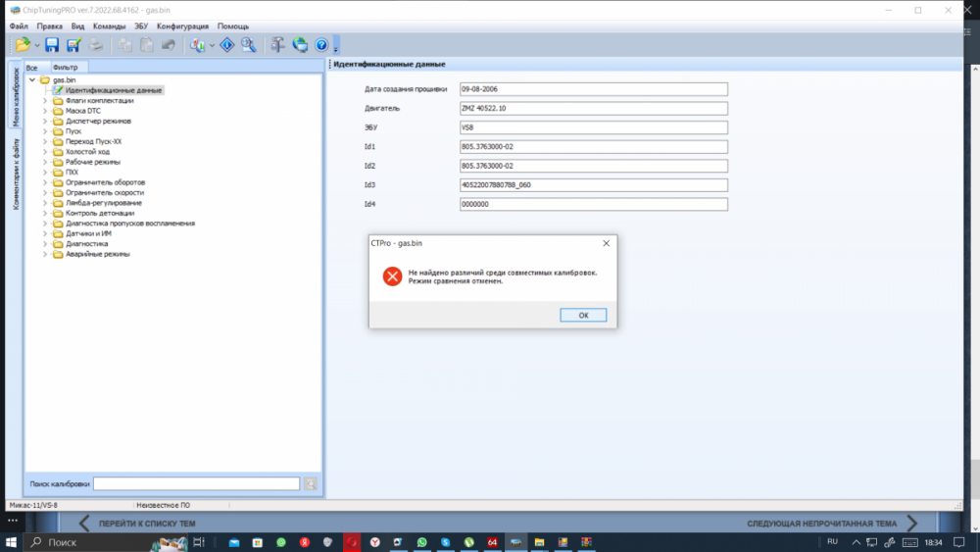Open the ЭБУ menu
980x552 pixels.
141,26
